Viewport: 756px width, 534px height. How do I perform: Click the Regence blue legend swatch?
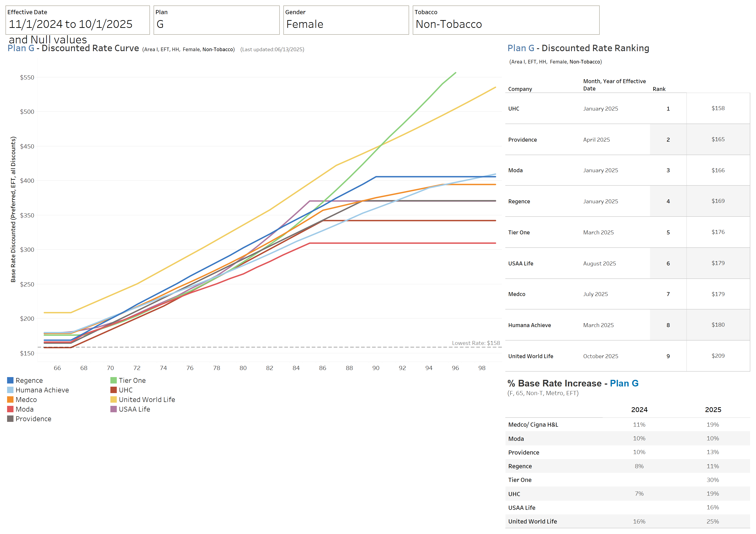[10, 380]
